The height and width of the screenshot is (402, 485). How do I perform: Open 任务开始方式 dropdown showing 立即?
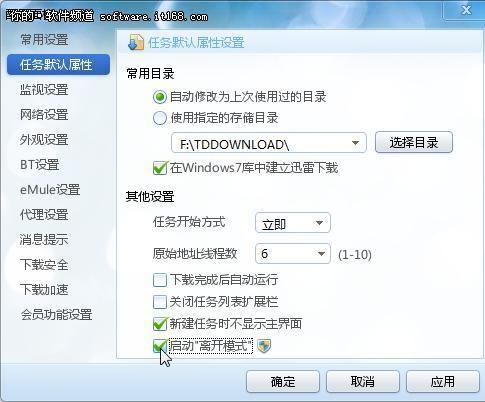pyautogui.click(x=293, y=223)
